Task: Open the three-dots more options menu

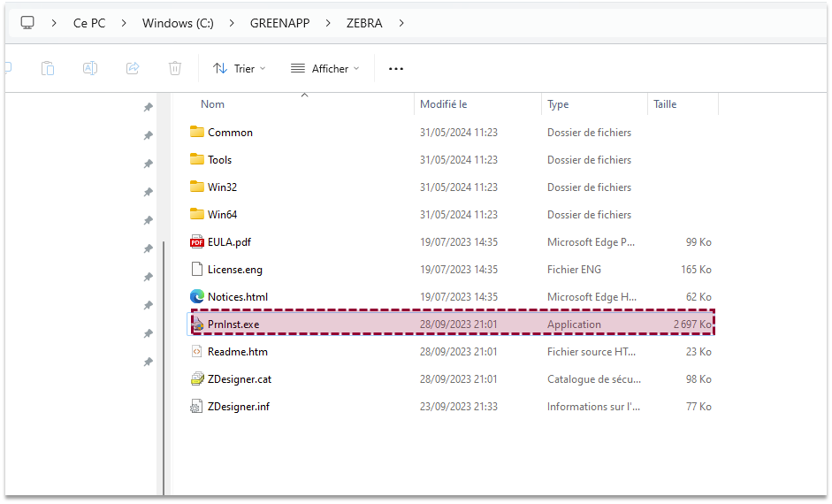Action: tap(396, 68)
